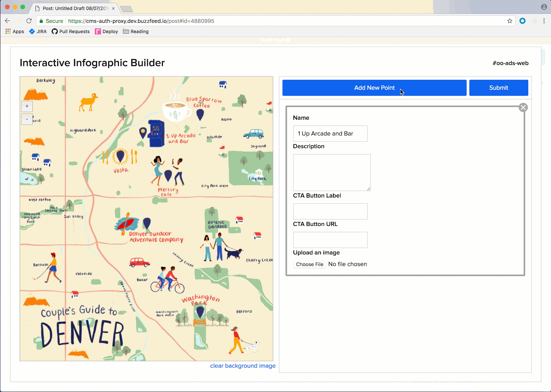Click the Interactive Infographic Builder heading
This screenshot has height=392, width=551.
click(x=92, y=63)
